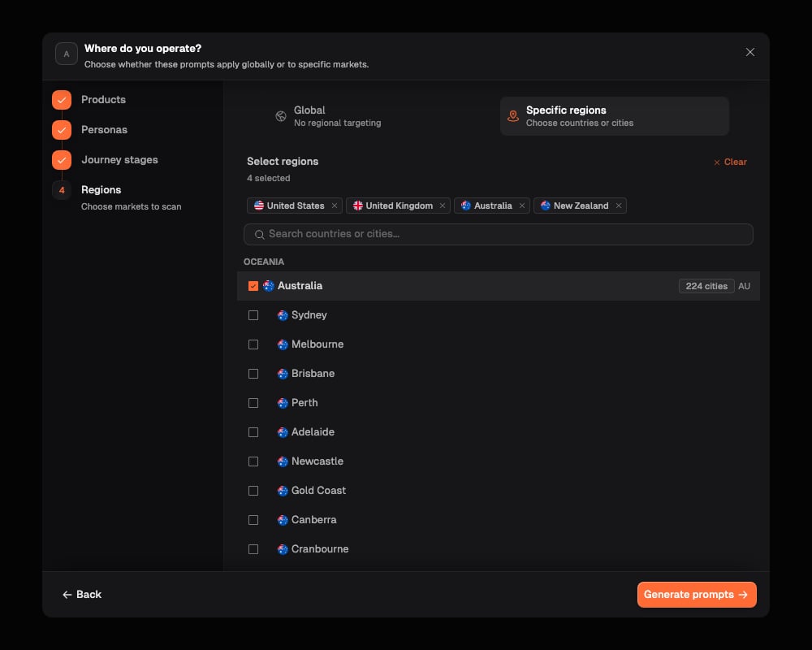
Task: Close the regions dialog
Action: pos(749,52)
